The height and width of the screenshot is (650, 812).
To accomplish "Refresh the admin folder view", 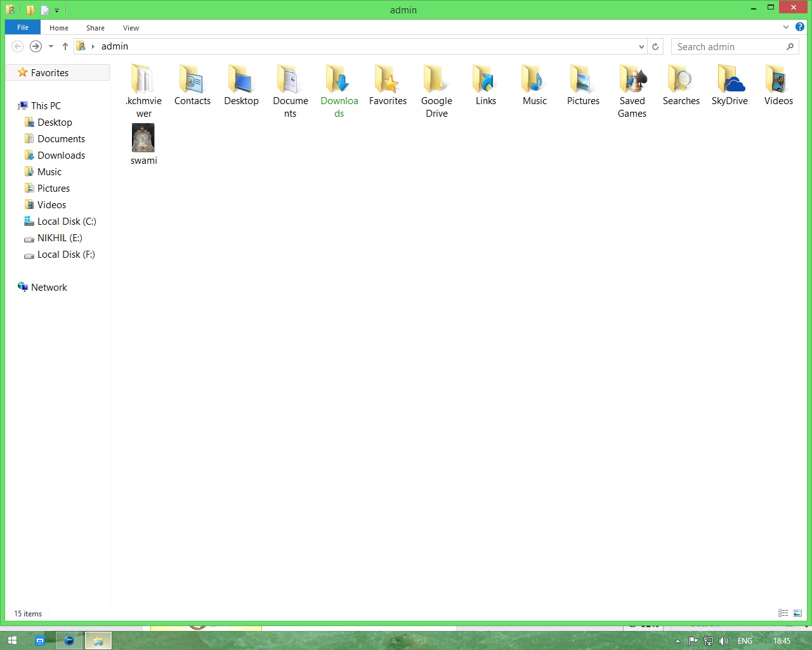I will pyautogui.click(x=655, y=46).
